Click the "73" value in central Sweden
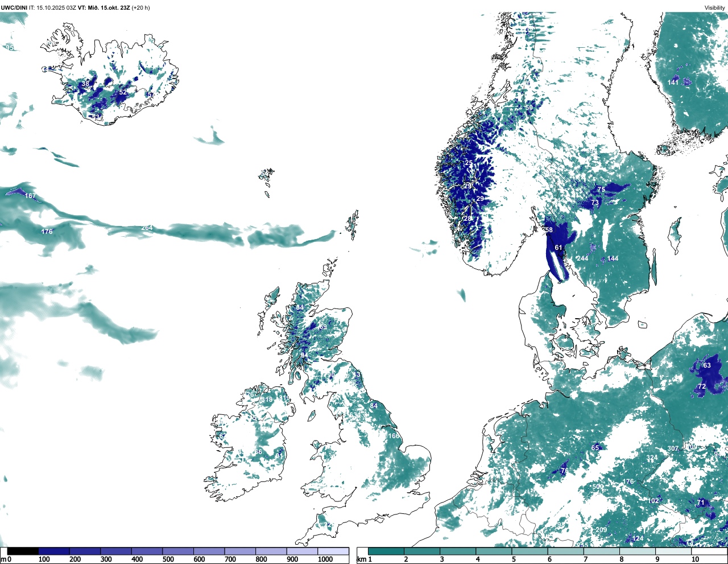728x564 pixels. tap(595, 203)
